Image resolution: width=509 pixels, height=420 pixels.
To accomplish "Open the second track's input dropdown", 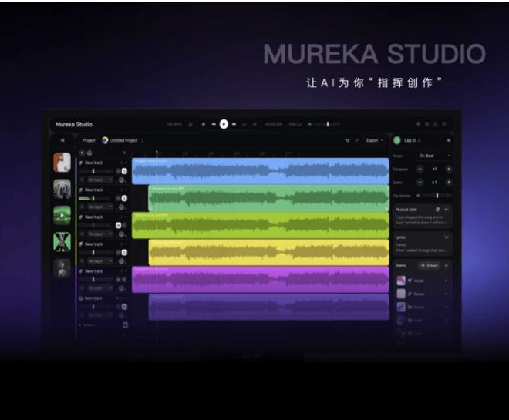I will (x=100, y=207).
